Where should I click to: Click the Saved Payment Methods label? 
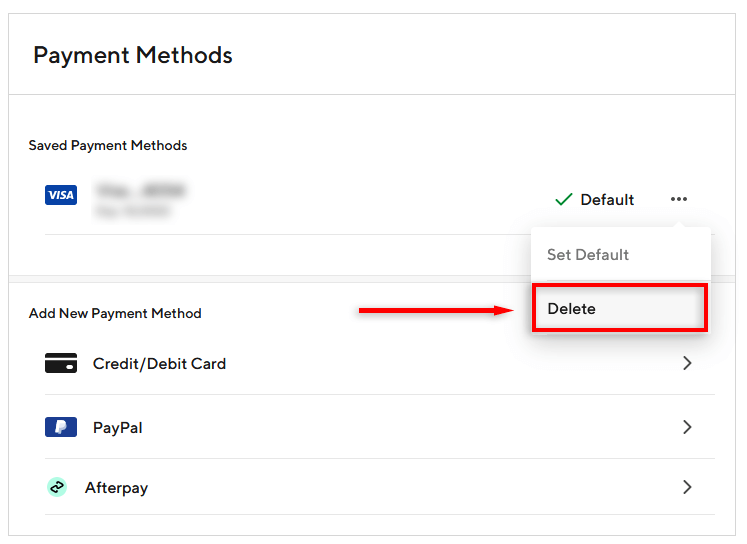tap(108, 145)
